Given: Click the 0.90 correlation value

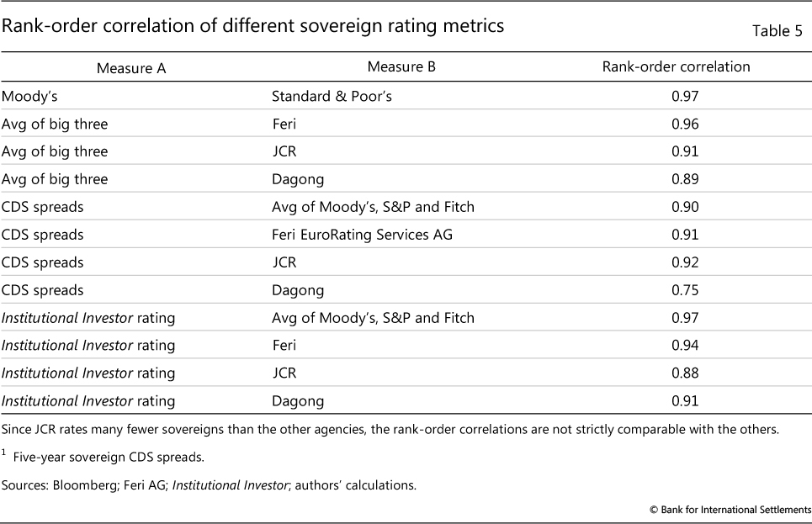Looking at the screenshot, I should (686, 207).
